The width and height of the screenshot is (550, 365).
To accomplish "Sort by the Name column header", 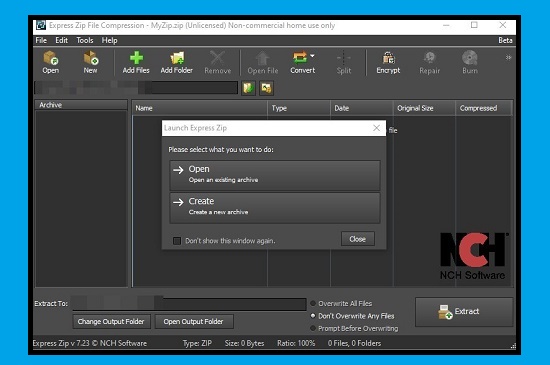I will click(x=199, y=108).
